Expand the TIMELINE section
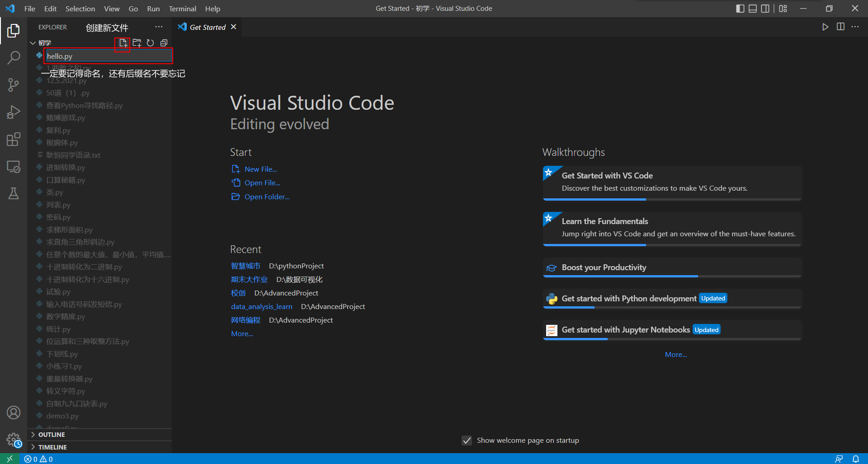Screen dimensions: 868x464 pos(99,447)
